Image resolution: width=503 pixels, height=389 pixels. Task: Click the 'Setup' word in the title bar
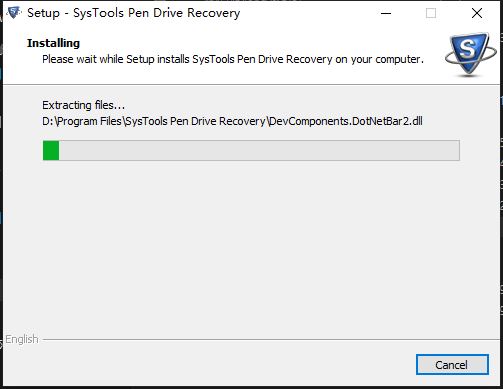(43, 13)
